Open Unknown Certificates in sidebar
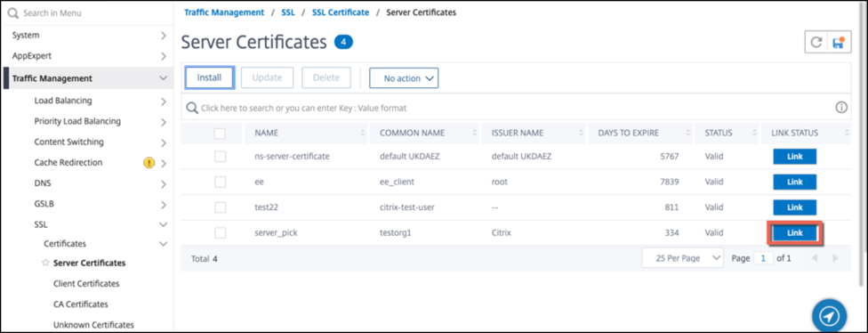The width and height of the screenshot is (868, 333). 93,325
